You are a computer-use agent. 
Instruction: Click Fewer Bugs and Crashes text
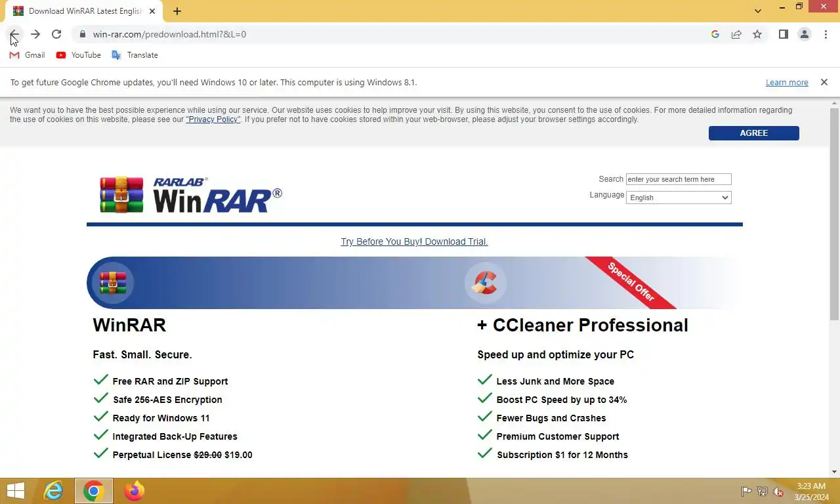tap(551, 418)
